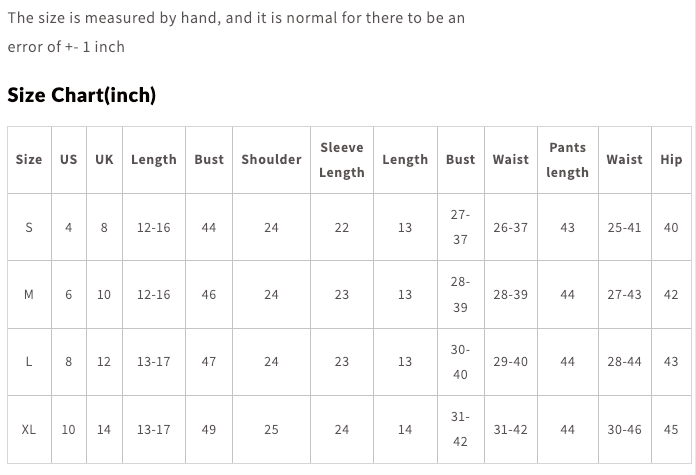
Task: Click the "30-46" waist cell
Action: [624, 429]
